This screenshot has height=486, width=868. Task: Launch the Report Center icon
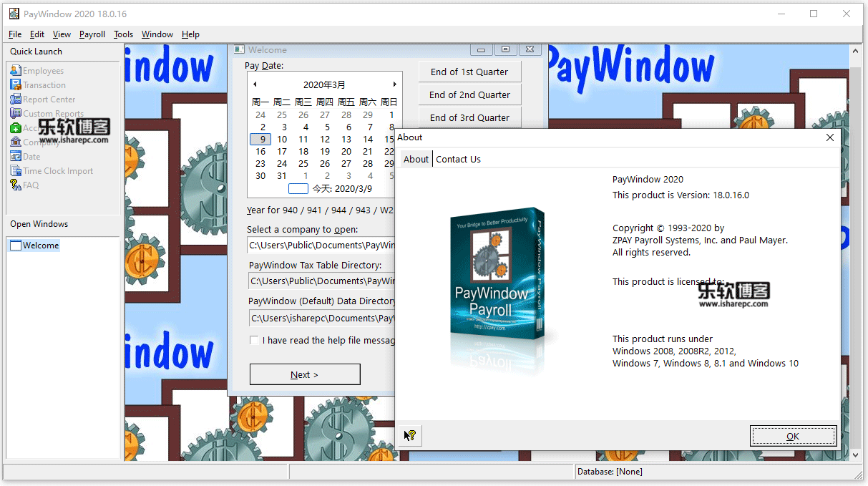[x=43, y=99]
